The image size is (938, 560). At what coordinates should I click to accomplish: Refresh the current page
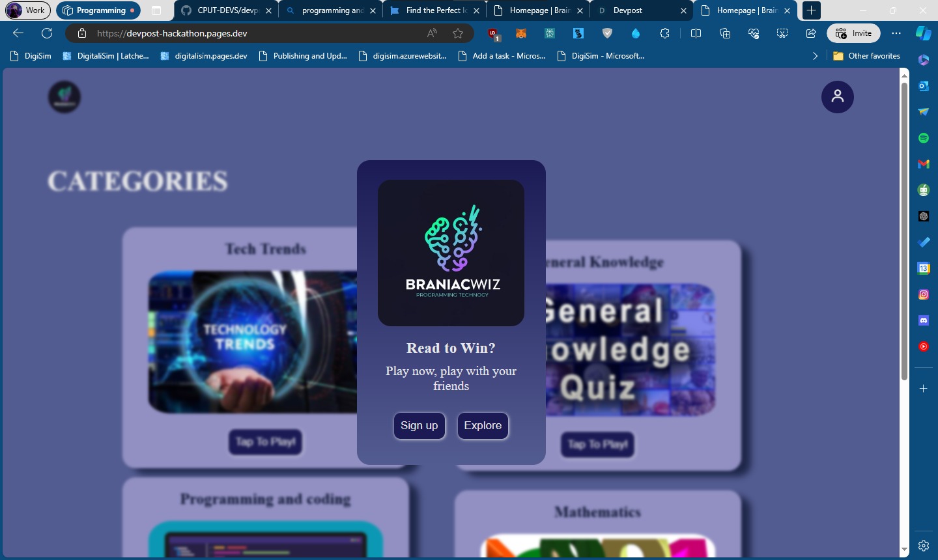click(47, 33)
